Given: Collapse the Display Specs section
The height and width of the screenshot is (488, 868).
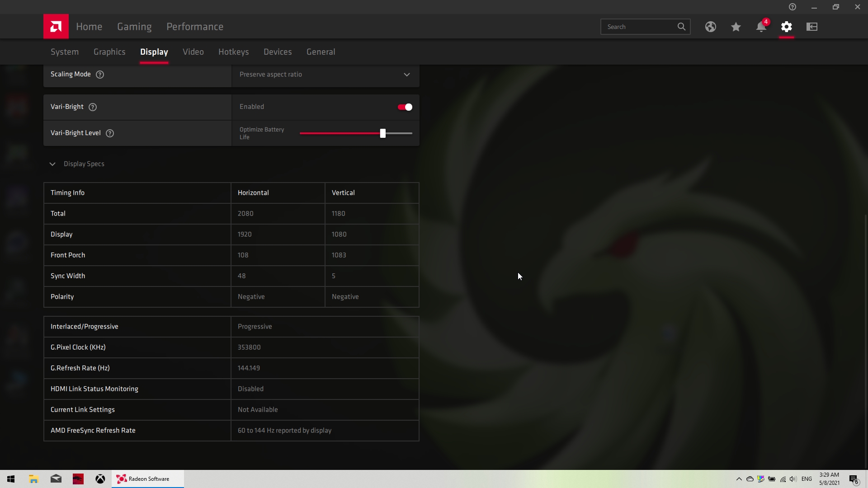Looking at the screenshot, I should point(52,164).
